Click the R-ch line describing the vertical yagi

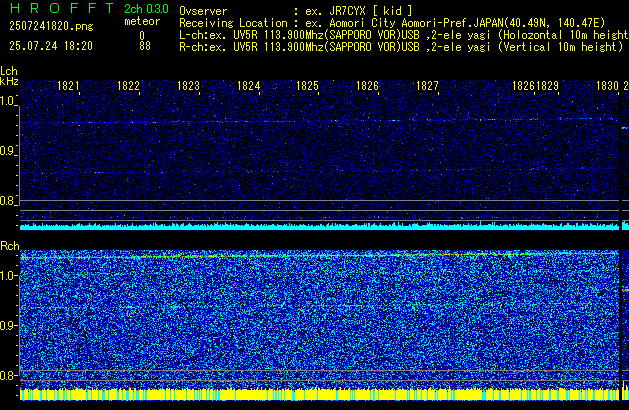click(401, 47)
